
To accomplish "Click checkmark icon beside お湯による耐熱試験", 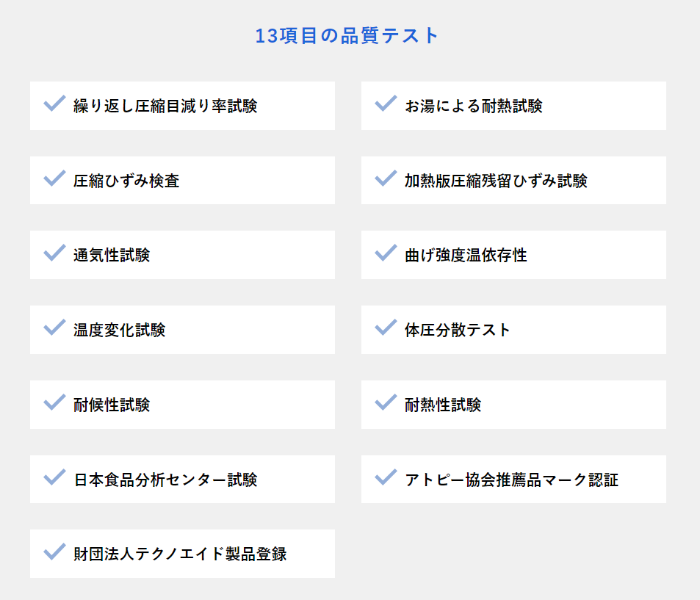I will [386, 104].
